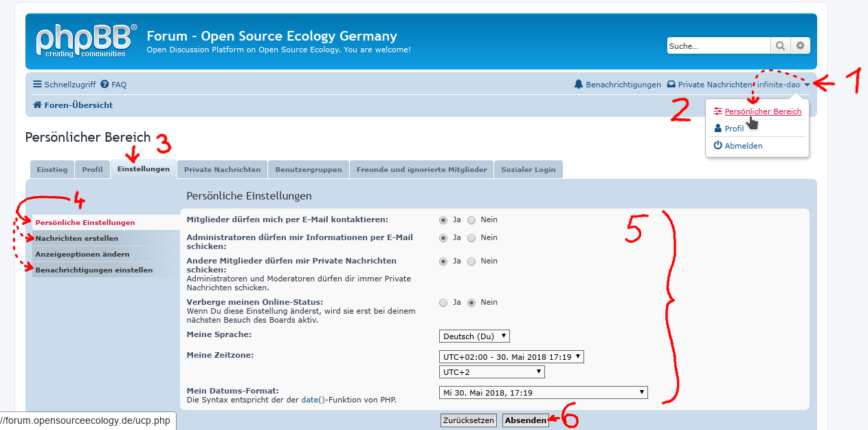
Task: Expand the Mein Datums-Format dropdown
Action: pos(543,393)
